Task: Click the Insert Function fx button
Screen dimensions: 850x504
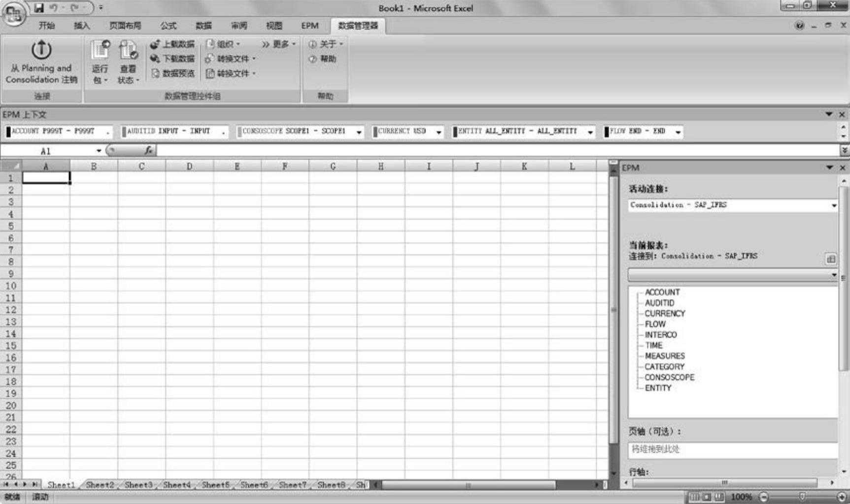Action: (x=148, y=150)
